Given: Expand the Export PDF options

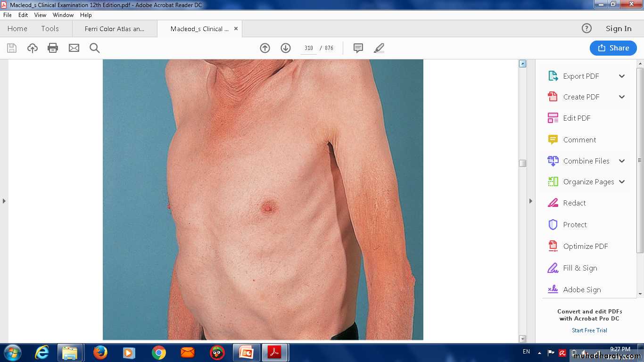Looking at the screenshot, I should click(x=622, y=76).
